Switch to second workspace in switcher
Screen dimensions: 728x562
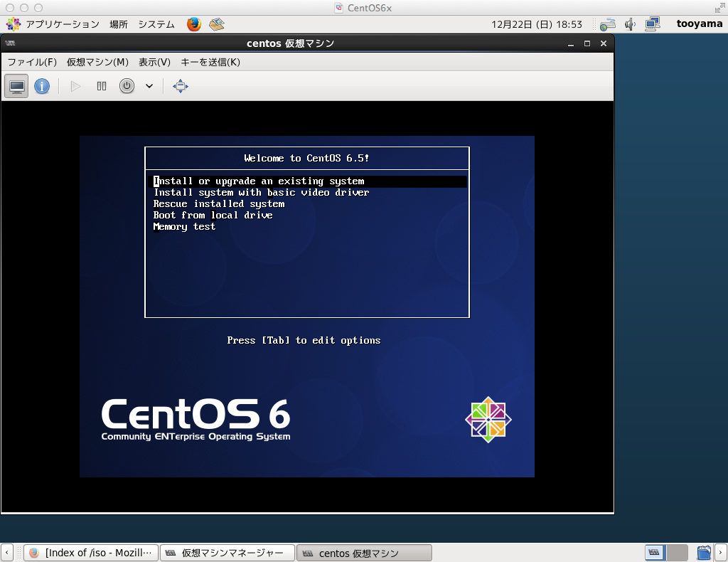[677, 553]
